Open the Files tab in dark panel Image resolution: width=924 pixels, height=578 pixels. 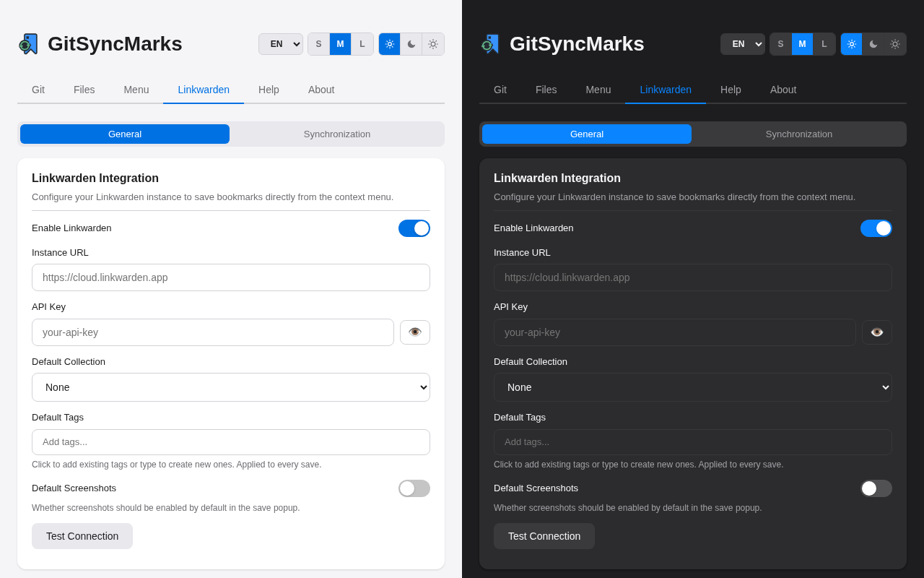click(546, 90)
